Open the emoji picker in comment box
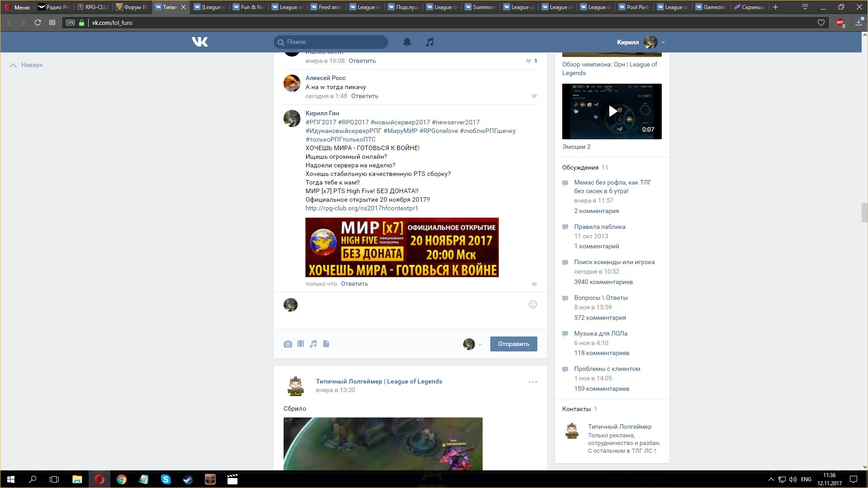The height and width of the screenshot is (488, 868). (533, 305)
